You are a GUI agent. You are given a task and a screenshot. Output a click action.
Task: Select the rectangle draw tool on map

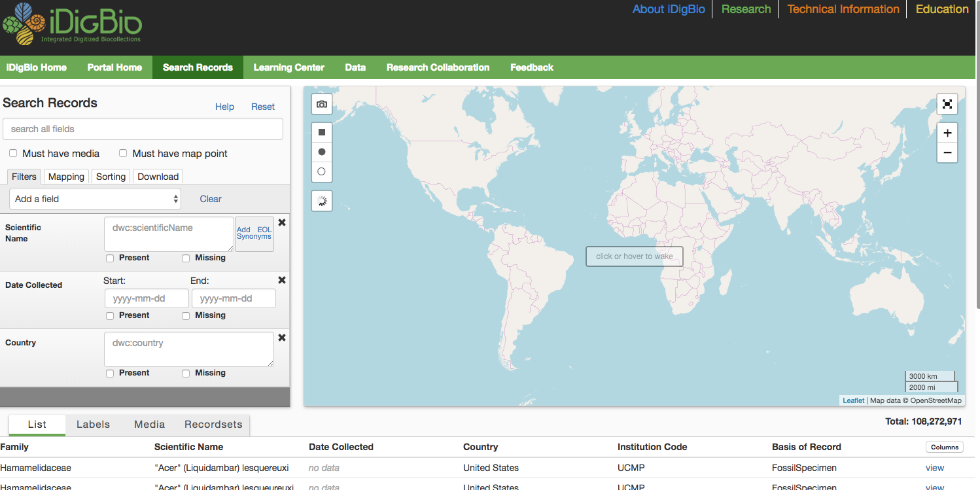[321, 132]
